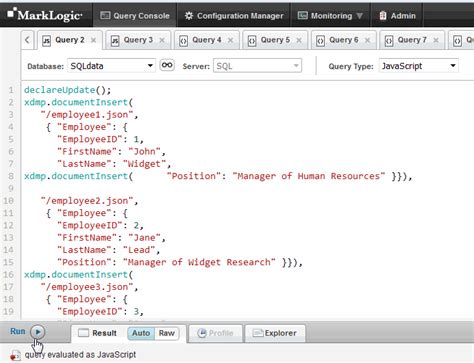
Task: Close the Query 5 tab
Action: tap(299, 40)
